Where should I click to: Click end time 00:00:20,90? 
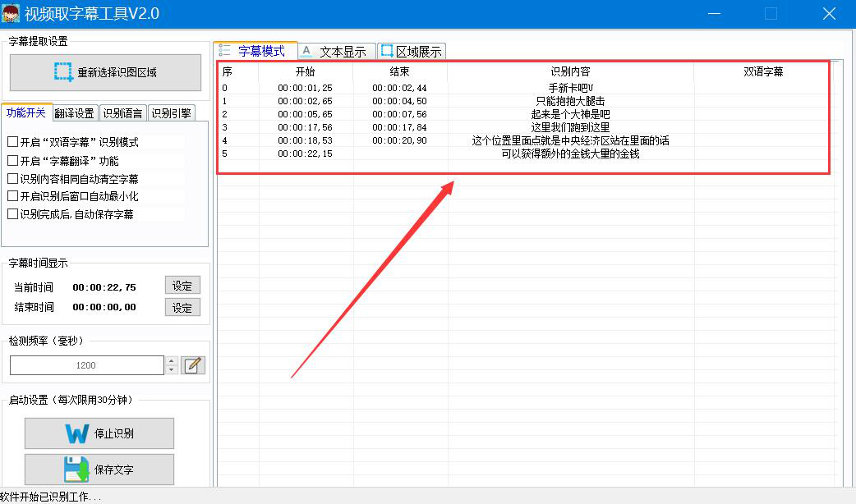click(x=399, y=140)
